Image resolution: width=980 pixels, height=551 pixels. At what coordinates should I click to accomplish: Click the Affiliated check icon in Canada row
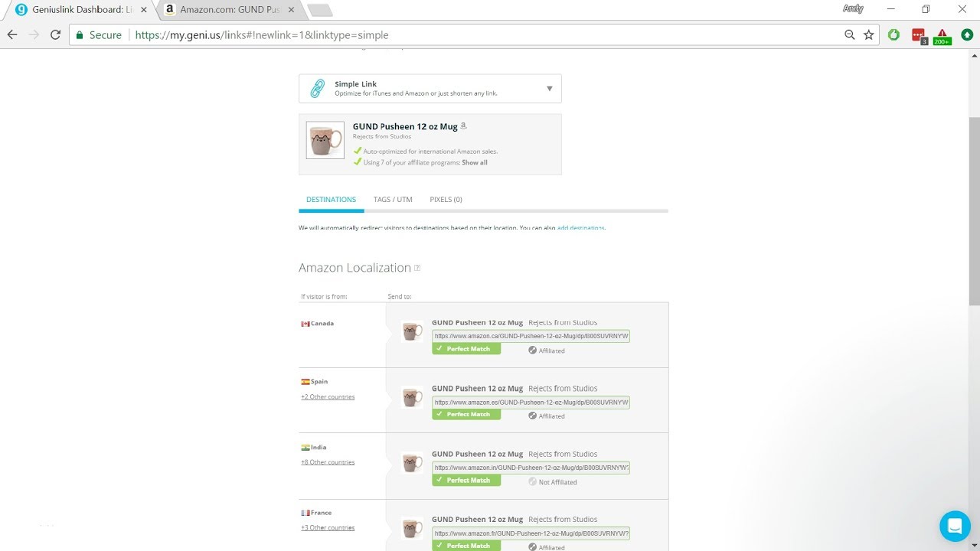click(532, 350)
